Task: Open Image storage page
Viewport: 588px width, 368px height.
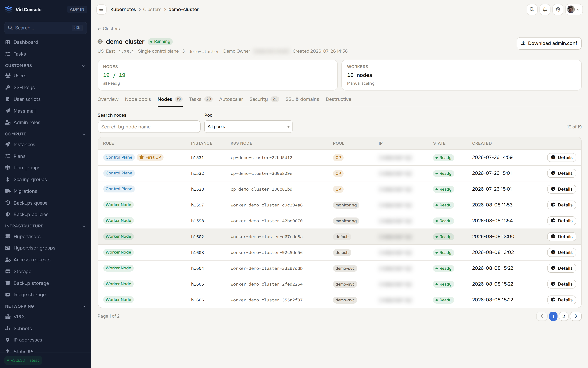Action: pyautogui.click(x=45, y=295)
